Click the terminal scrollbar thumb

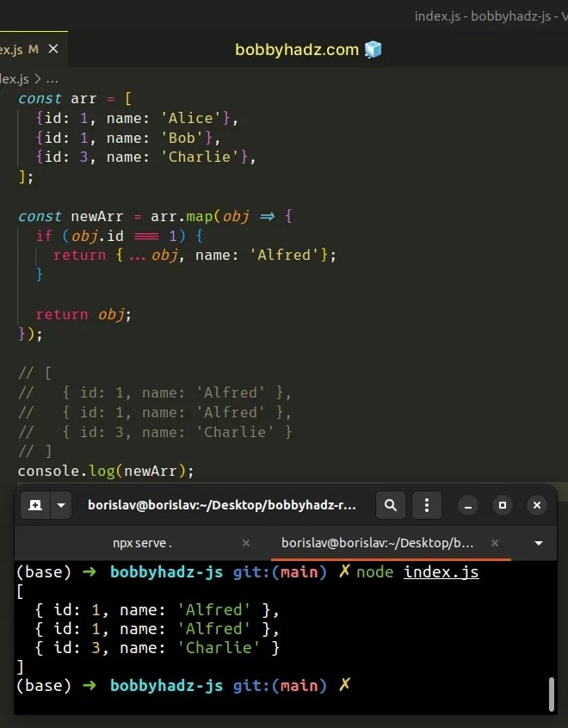coord(552,694)
